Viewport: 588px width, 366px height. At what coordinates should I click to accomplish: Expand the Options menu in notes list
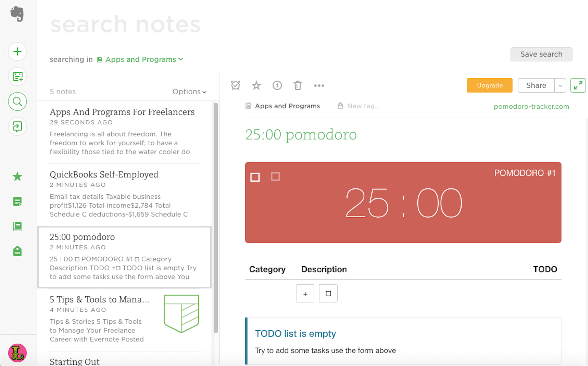click(x=189, y=92)
